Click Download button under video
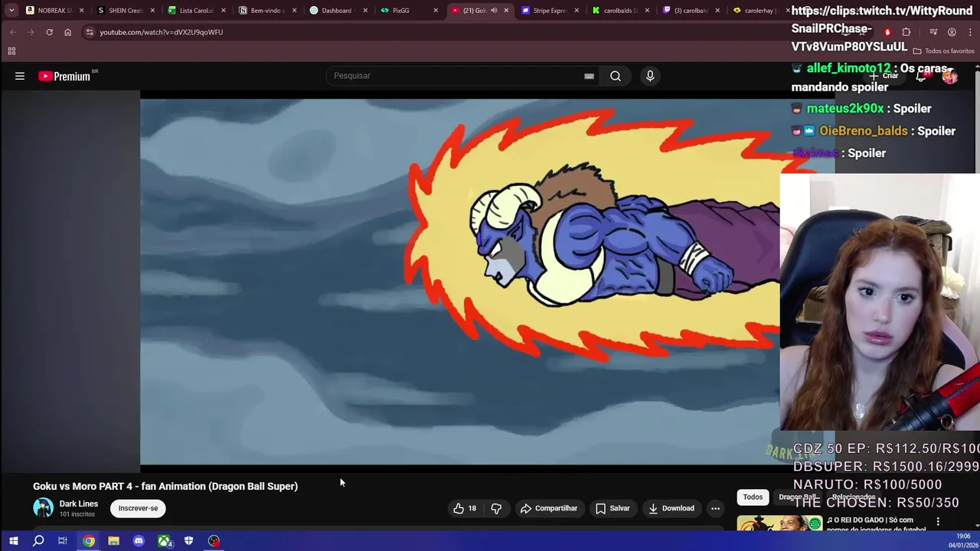980x551 pixels. click(x=671, y=508)
